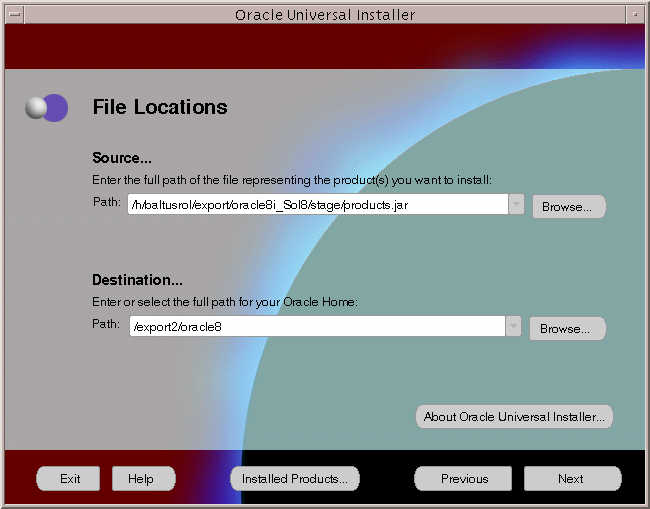Screen dimensions: 650x509
Task: Open the window menu in title bar
Action: (x=15, y=15)
